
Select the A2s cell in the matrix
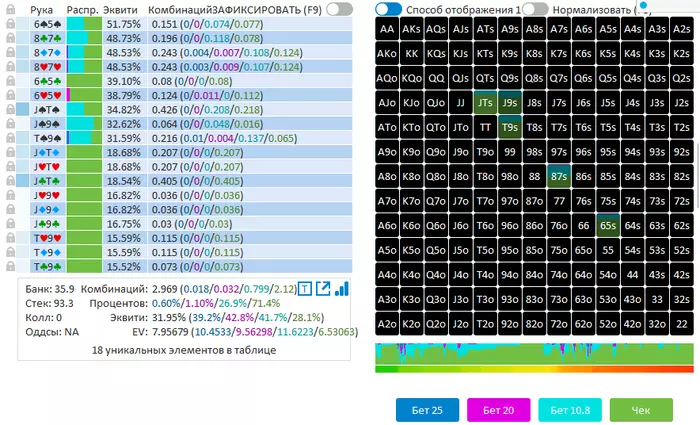point(681,29)
